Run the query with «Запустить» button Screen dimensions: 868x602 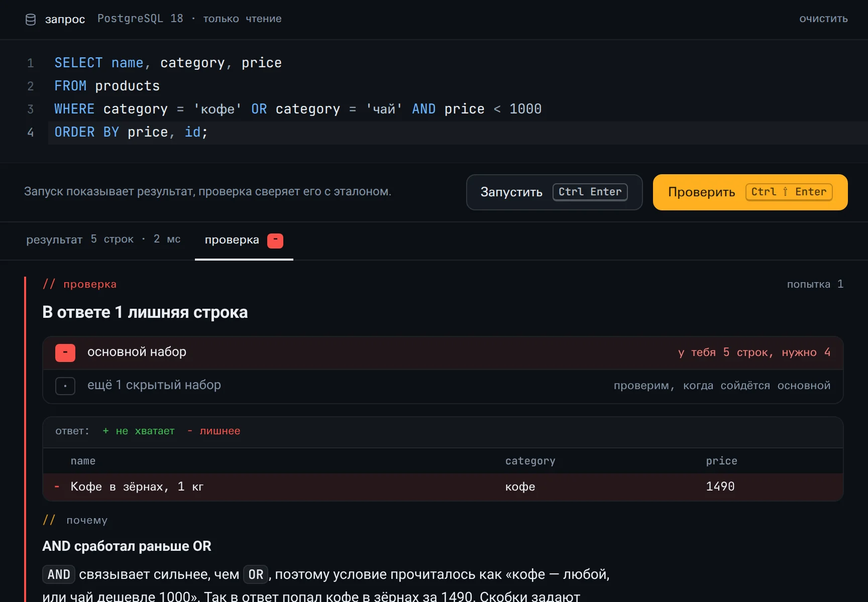(x=555, y=192)
